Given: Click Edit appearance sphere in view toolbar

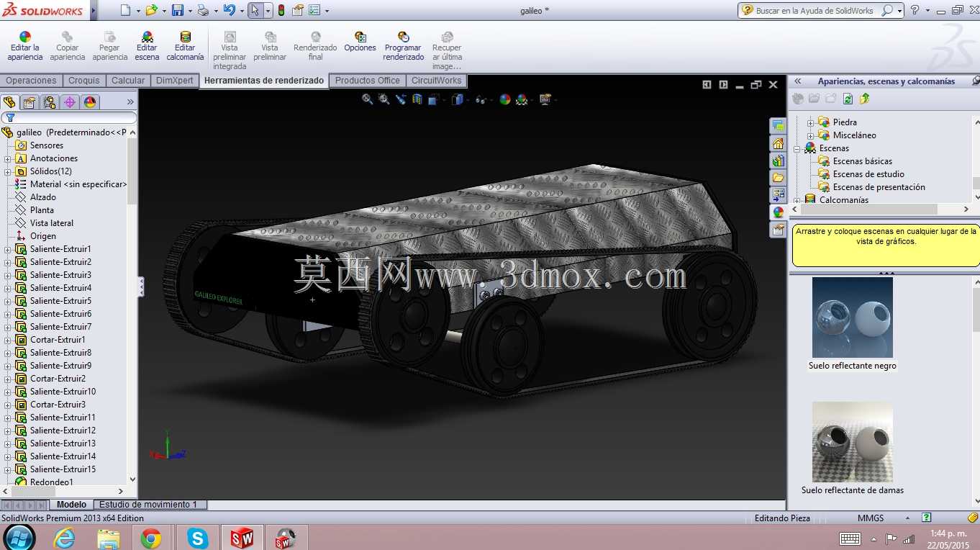Looking at the screenshot, I should pyautogui.click(x=505, y=99).
